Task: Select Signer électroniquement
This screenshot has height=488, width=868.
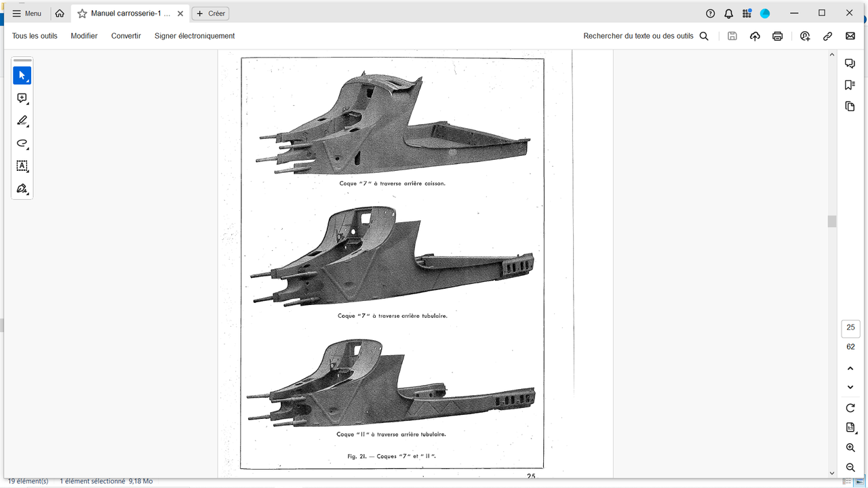Action: [x=195, y=36]
